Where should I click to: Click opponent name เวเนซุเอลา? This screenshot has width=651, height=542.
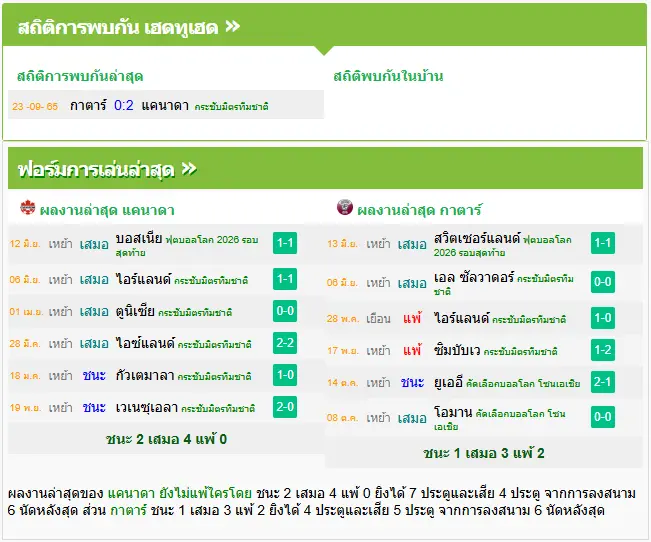pyautogui.click(x=147, y=407)
